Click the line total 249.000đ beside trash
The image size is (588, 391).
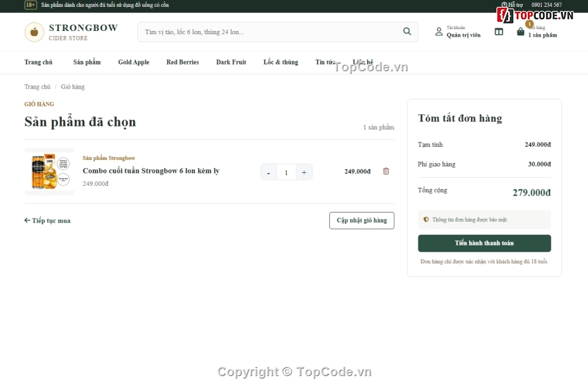pos(357,171)
